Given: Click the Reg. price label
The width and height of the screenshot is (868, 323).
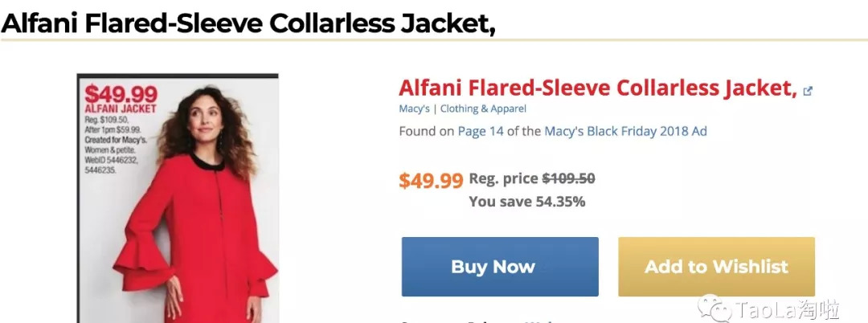Looking at the screenshot, I should (503, 178).
